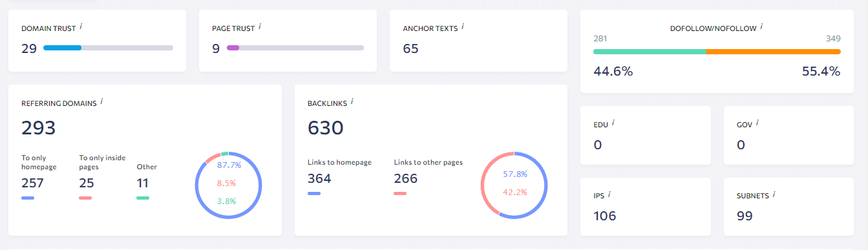Click the Other domains value 11
868x250 pixels.
[143, 183]
